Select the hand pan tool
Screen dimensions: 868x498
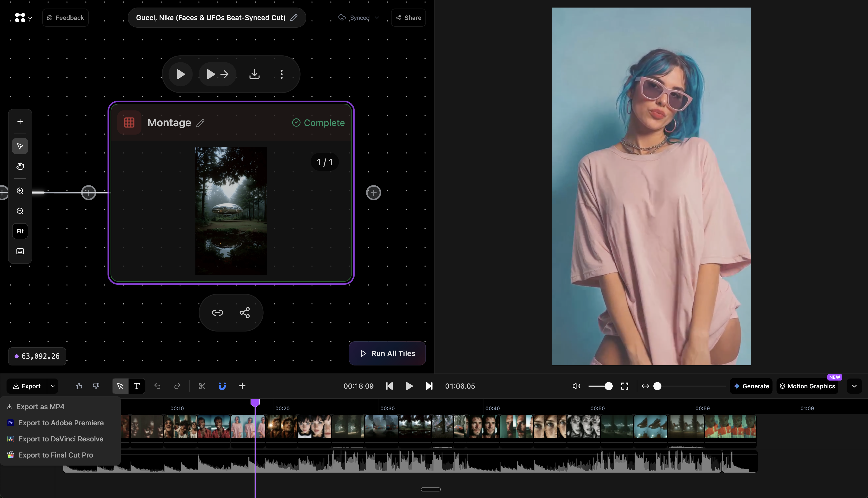20,166
